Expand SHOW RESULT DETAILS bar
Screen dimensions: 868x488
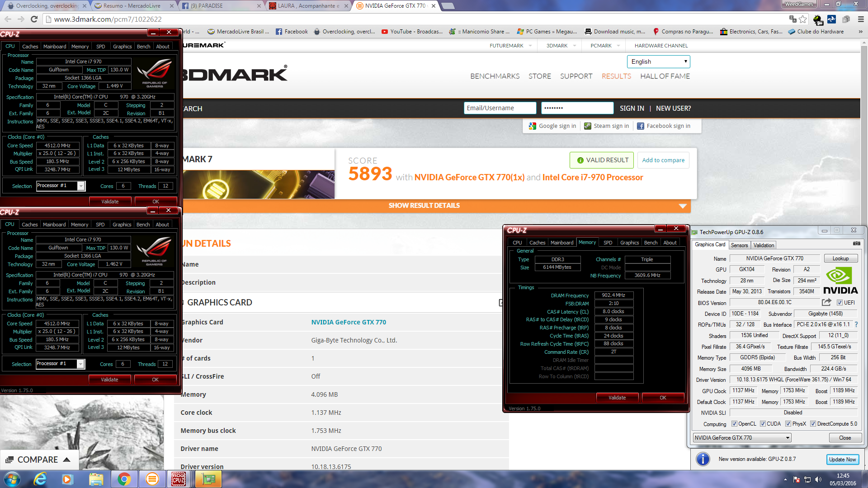pos(437,206)
